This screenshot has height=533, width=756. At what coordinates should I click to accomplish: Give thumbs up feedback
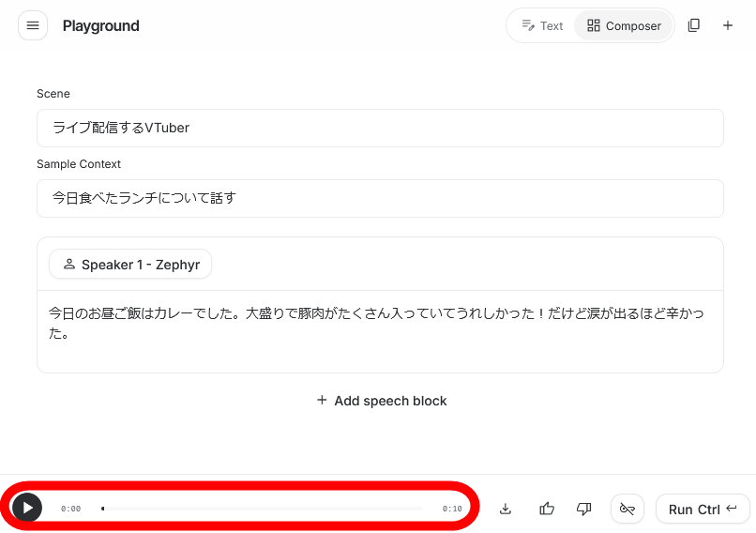pos(547,509)
